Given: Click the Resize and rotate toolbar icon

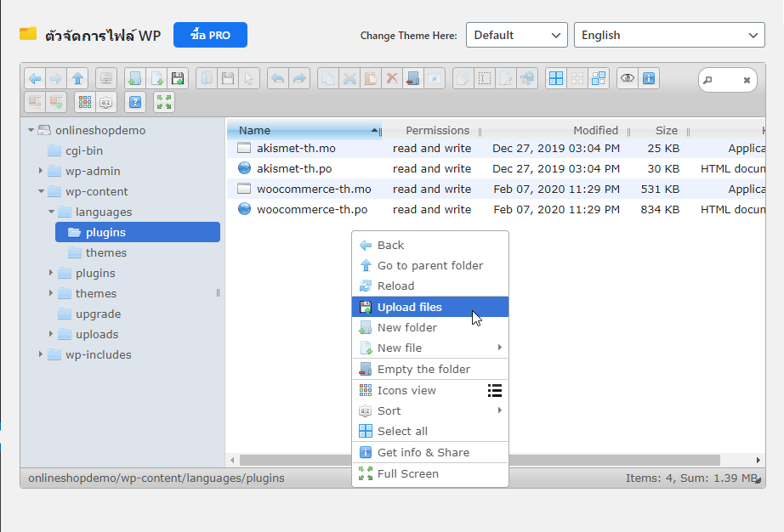Looking at the screenshot, I should 527,78.
